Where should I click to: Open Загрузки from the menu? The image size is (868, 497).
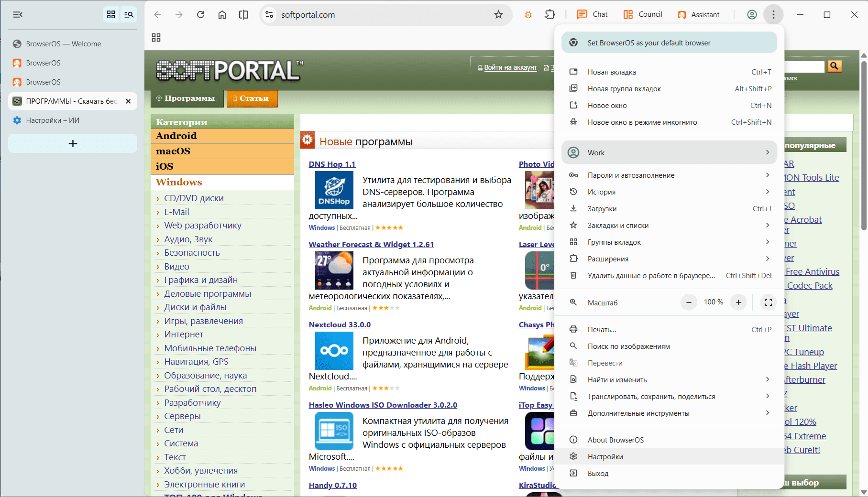coord(669,209)
